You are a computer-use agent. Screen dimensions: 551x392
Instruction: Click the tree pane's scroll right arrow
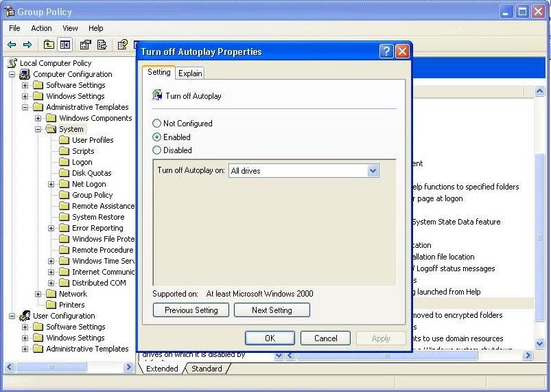click(x=128, y=367)
